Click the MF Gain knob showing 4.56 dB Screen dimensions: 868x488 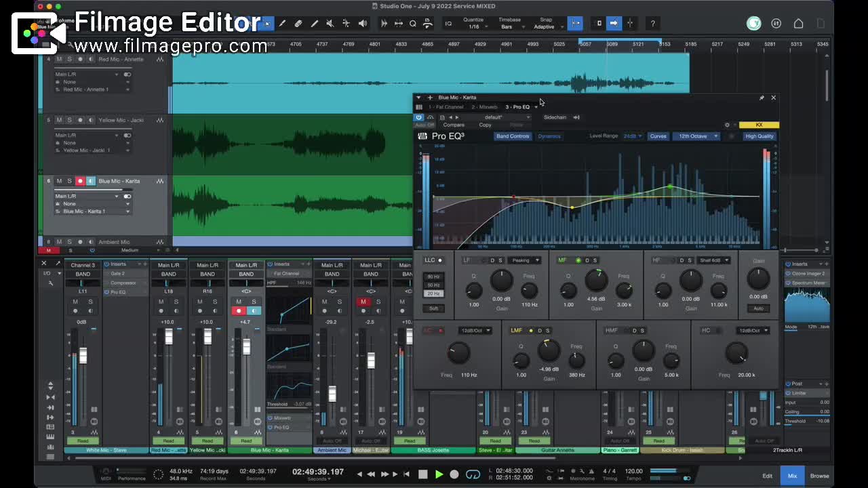(596, 281)
